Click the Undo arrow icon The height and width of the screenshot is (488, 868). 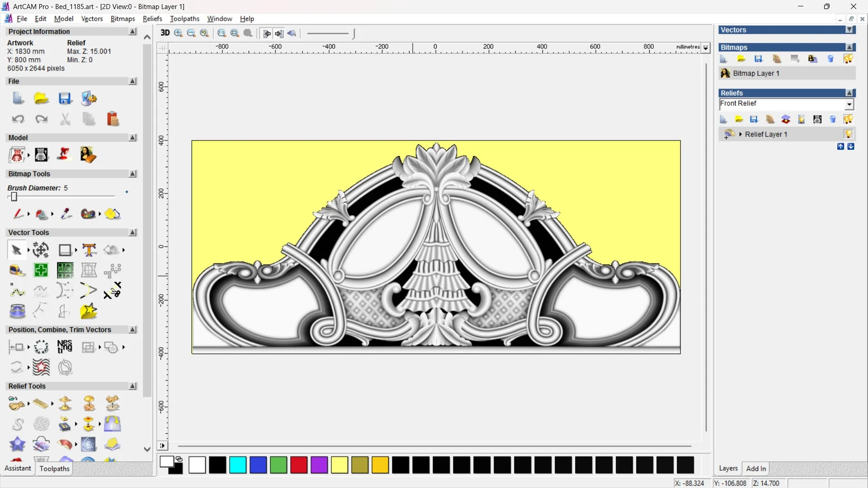[18, 119]
